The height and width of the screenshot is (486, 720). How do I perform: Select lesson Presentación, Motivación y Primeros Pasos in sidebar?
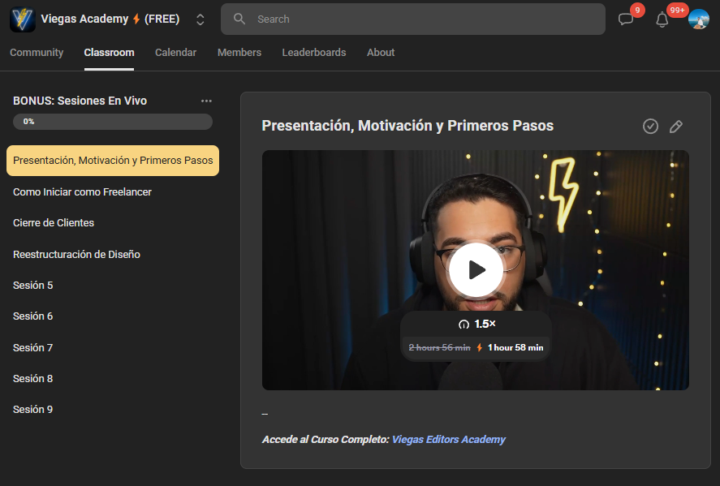(112, 160)
